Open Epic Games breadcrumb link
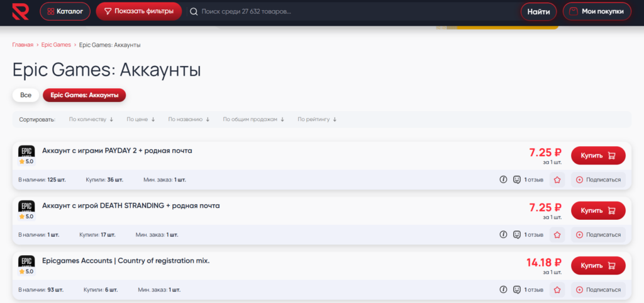This screenshot has height=303, width=644. pos(56,45)
